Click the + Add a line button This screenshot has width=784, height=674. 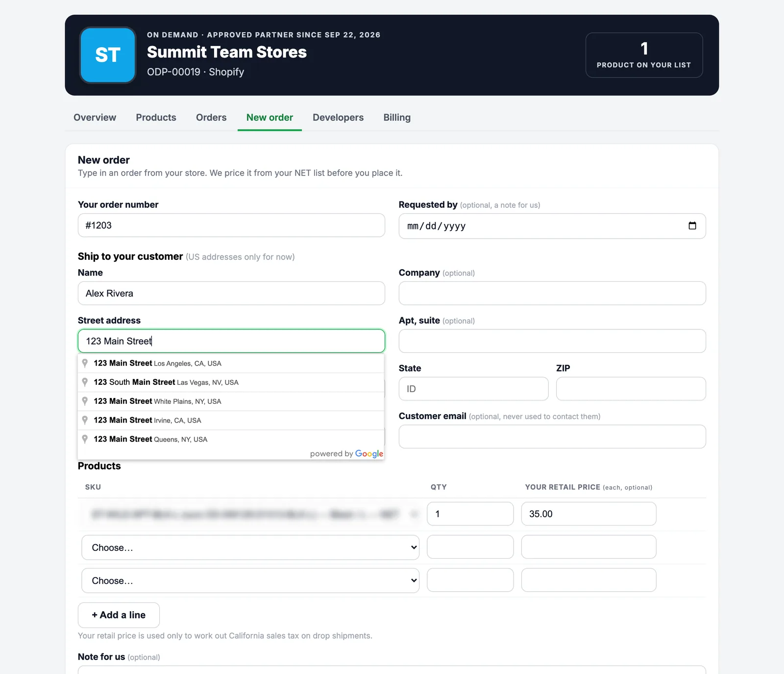tap(119, 615)
